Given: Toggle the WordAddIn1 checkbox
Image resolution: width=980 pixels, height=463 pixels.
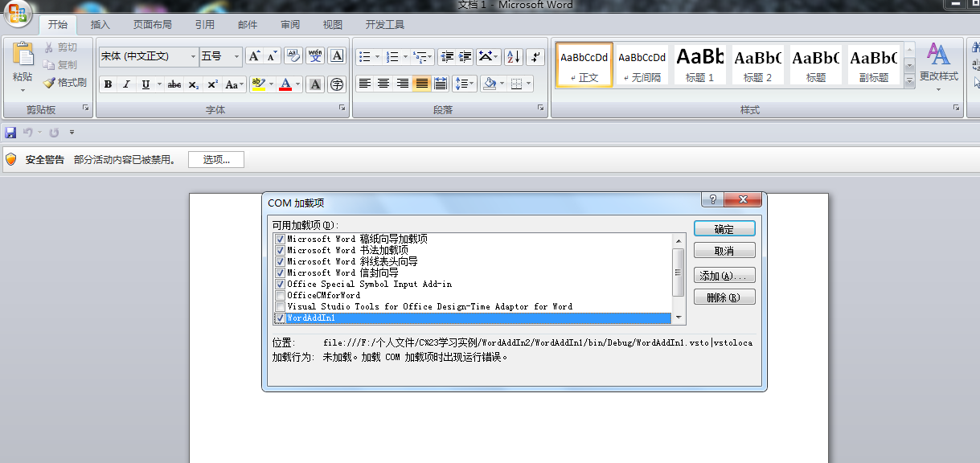Looking at the screenshot, I should click(x=280, y=318).
